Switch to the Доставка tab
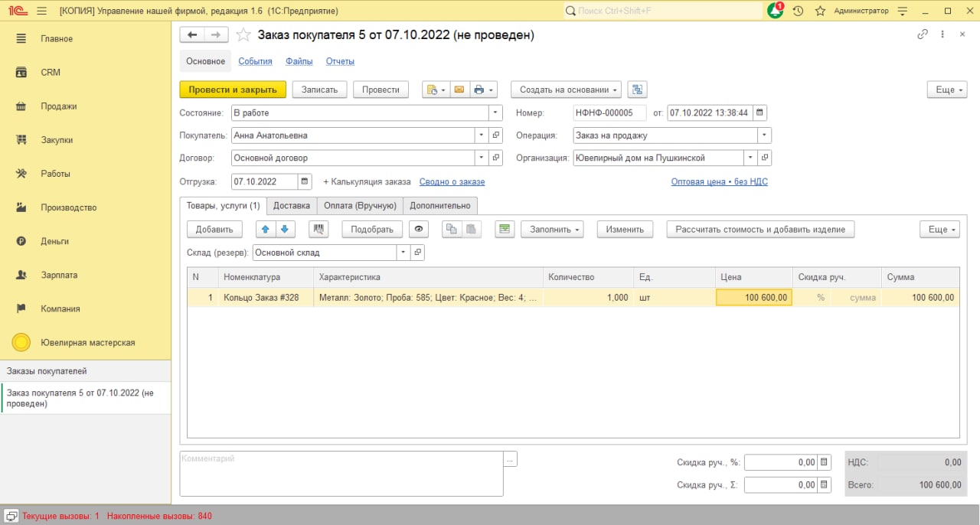Image resolution: width=980 pixels, height=525 pixels. [292, 205]
